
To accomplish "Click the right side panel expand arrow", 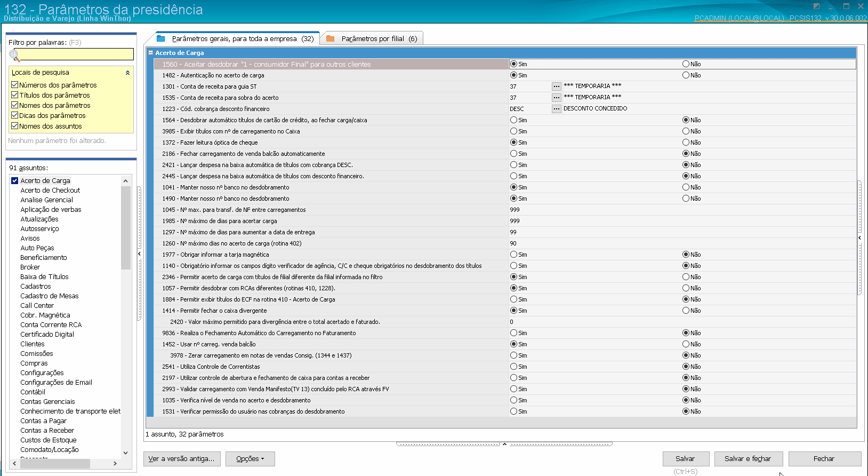I will coord(859,237).
